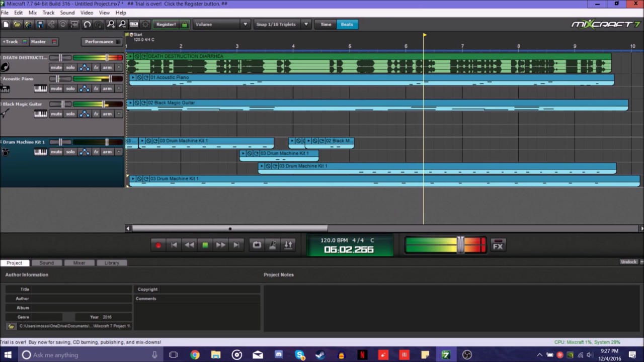Viewport: 644px width, 362px height.
Task: Click the horizontal timeline scrollbar
Action: pyautogui.click(x=230, y=228)
